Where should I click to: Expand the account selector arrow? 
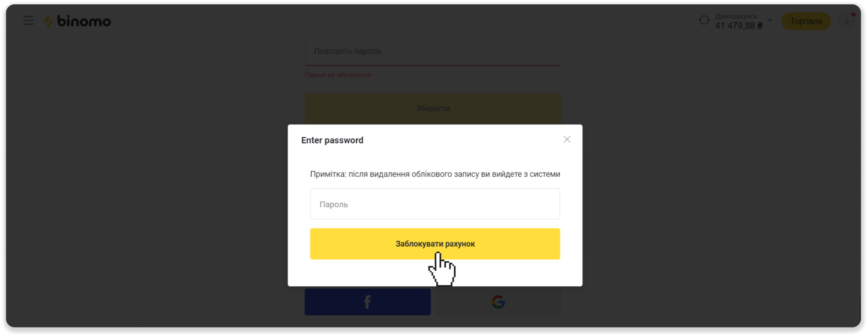770,20
